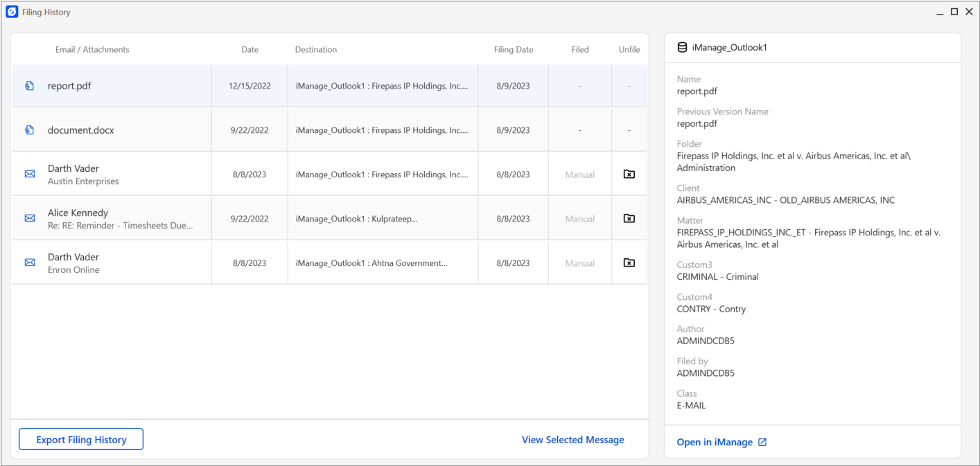
Task: Click the View Selected Message link
Action: click(572, 439)
